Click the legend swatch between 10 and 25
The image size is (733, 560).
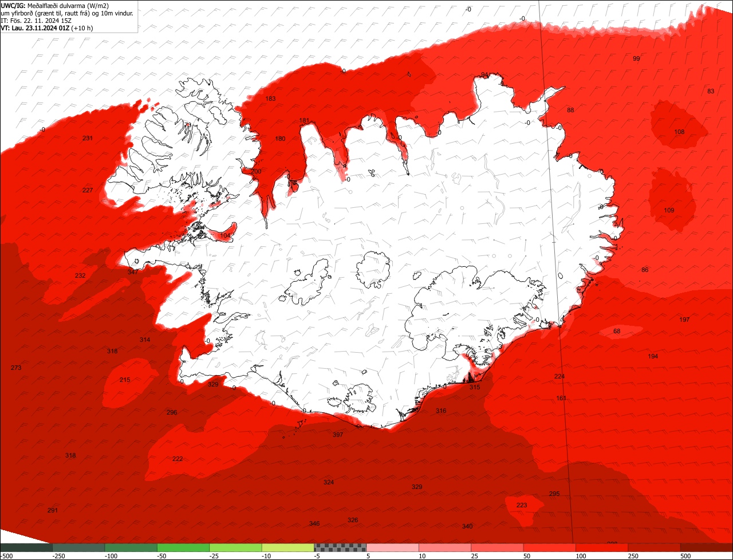click(x=445, y=547)
